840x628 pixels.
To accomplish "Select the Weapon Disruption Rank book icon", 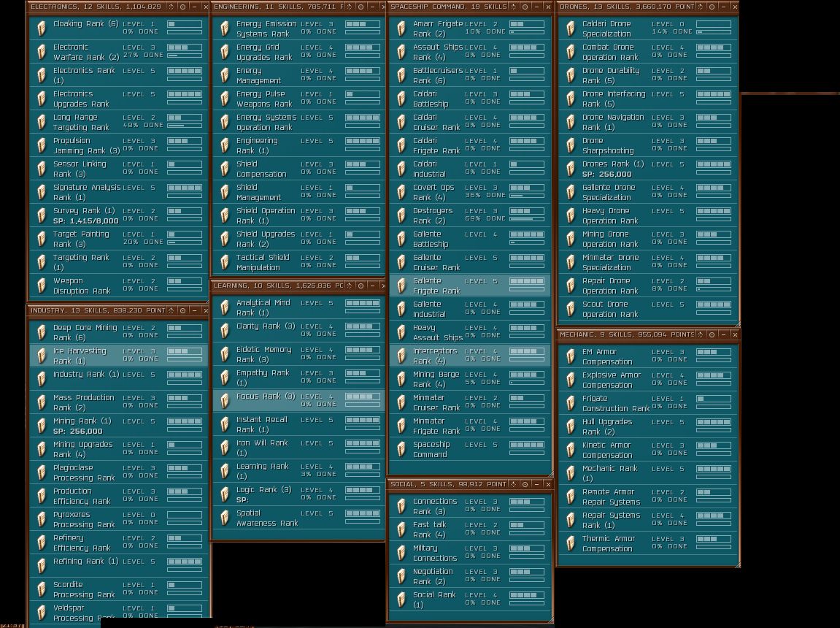I will tap(42, 286).
